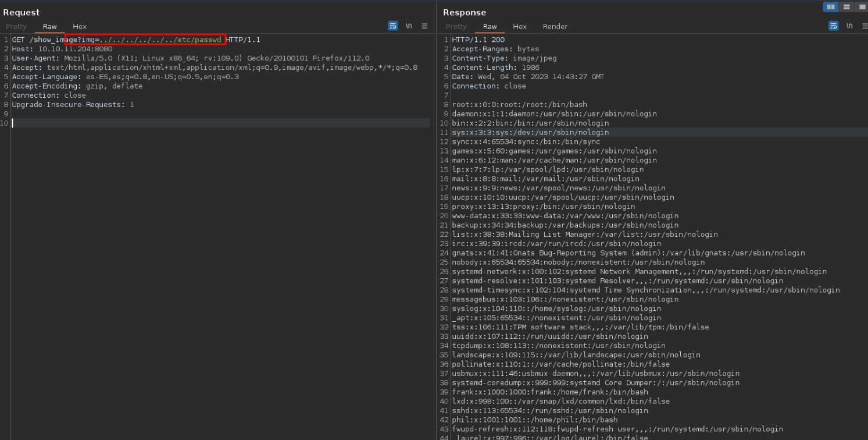Place cursor on empty request line 10
This screenshot has height=440, width=868.
pyautogui.click(x=220, y=123)
